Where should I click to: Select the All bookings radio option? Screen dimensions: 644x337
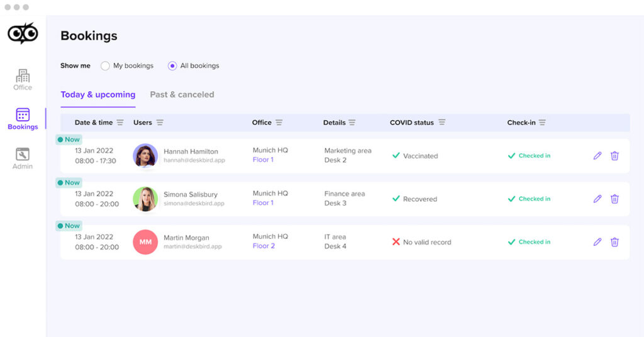click(x=172, y=66)
